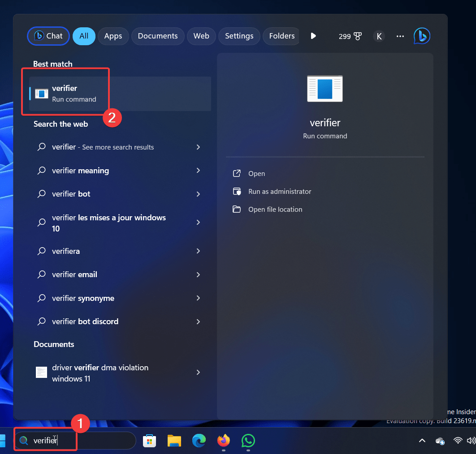Open Wi-Fi network tray icon
Viewport: 476px width, 454px height.
pos(458,441)
